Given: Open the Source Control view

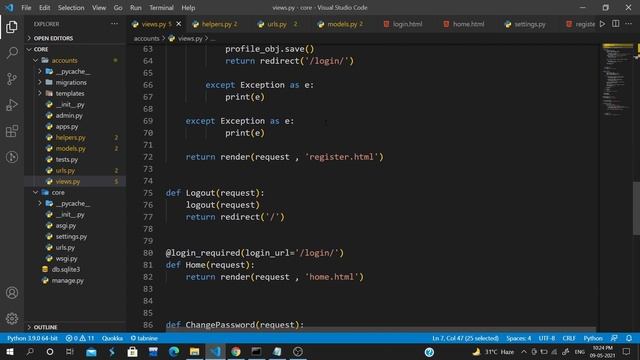Looking at the screenshot, I should [x=12, y=79].
